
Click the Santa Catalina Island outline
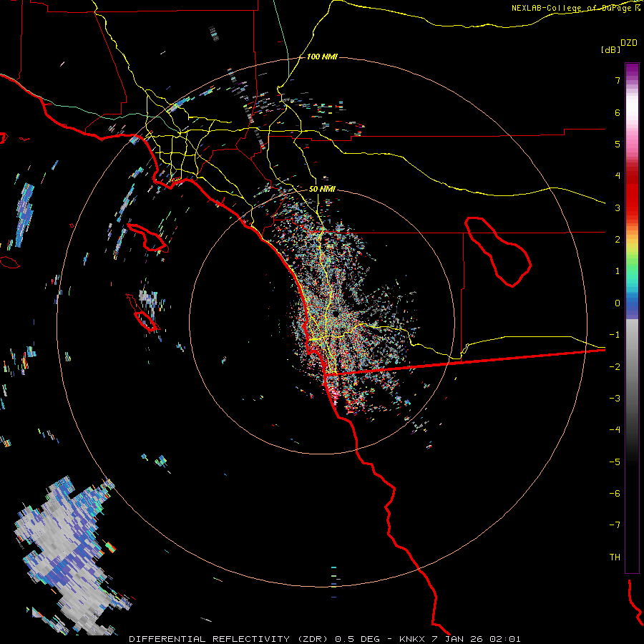click(x=148, y=238)
